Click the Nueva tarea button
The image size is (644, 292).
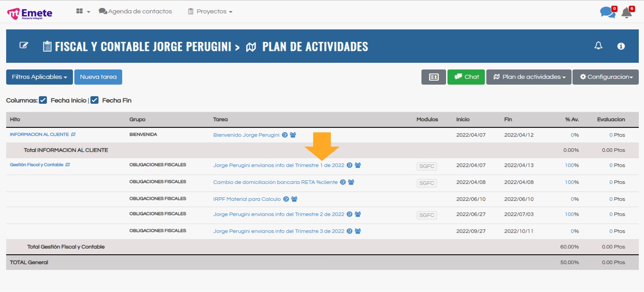tap(98, 77)
